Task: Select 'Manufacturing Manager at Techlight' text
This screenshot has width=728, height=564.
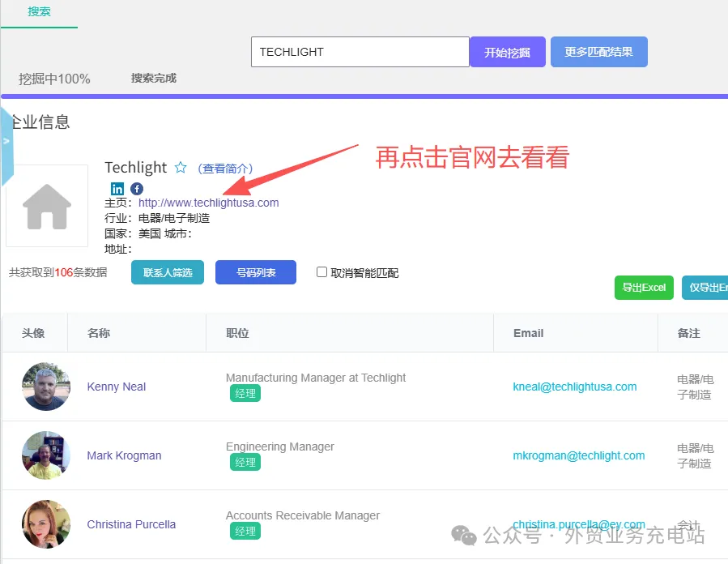Action: [316, 378]
